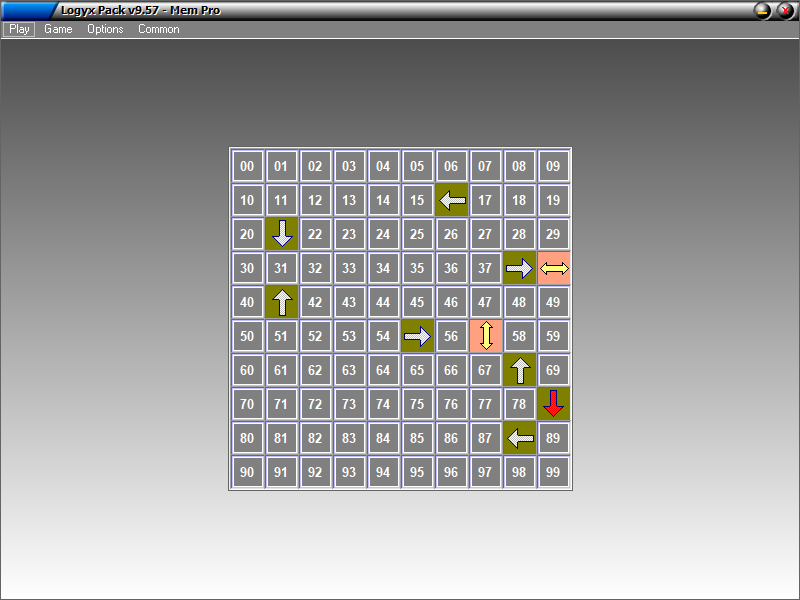Open the Common menu

tap(159, 29)
